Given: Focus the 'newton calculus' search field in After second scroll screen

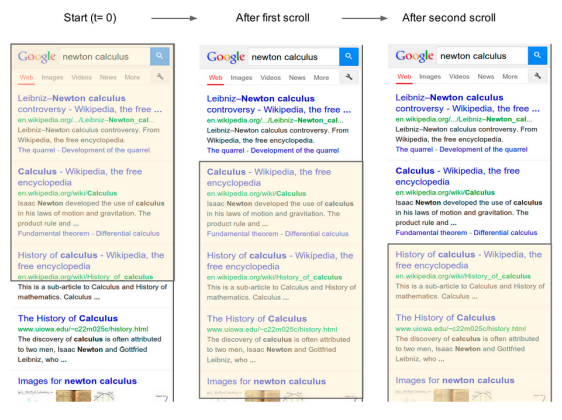Looking at the screenshot, I should pyautogui.click(x=482, y=56).
